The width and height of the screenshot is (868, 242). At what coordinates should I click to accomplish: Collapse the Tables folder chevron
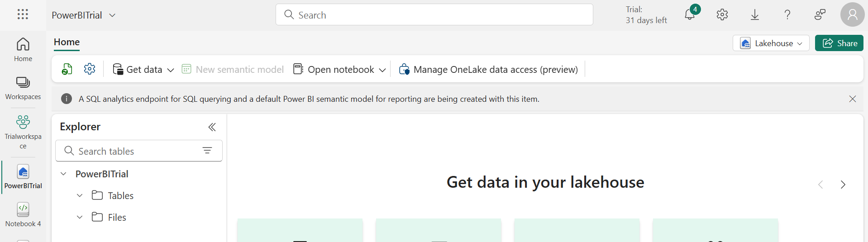coord(80,195)
